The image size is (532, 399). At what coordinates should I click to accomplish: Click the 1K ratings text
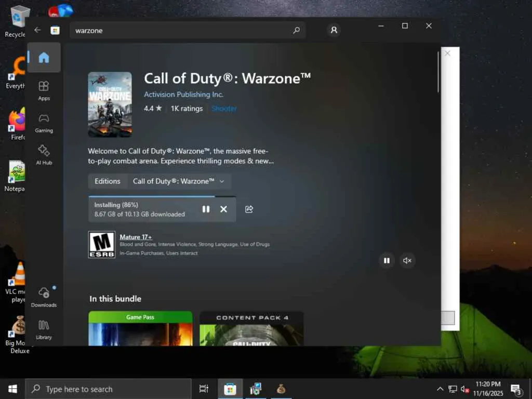(187, 109)
